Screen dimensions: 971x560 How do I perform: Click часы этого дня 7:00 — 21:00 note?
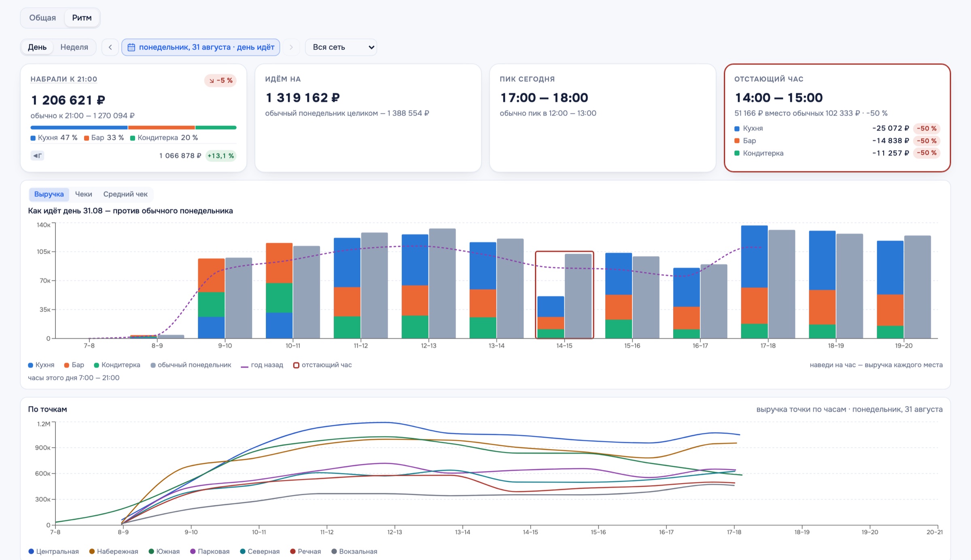(74, 378)
